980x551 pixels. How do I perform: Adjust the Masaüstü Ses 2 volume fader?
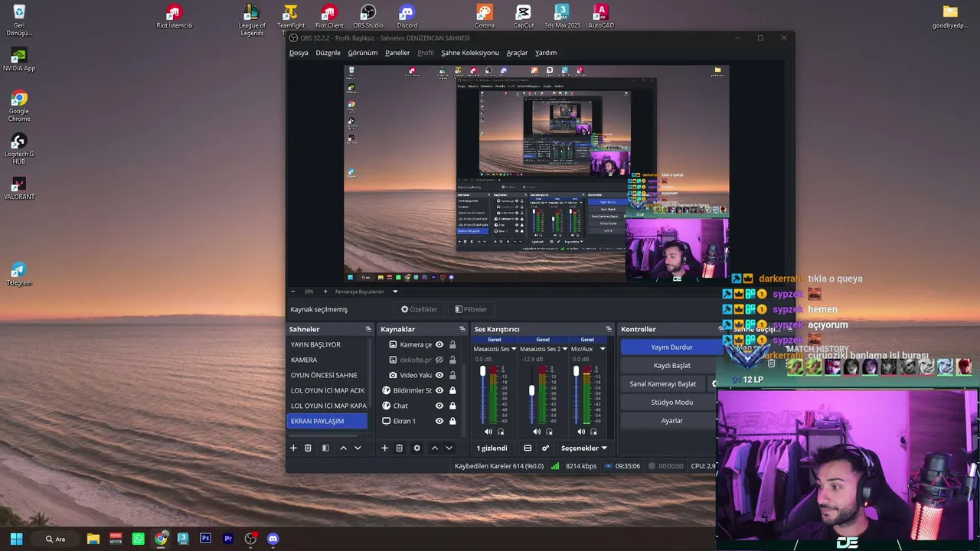pyautogui.click(x=531, y=390)
